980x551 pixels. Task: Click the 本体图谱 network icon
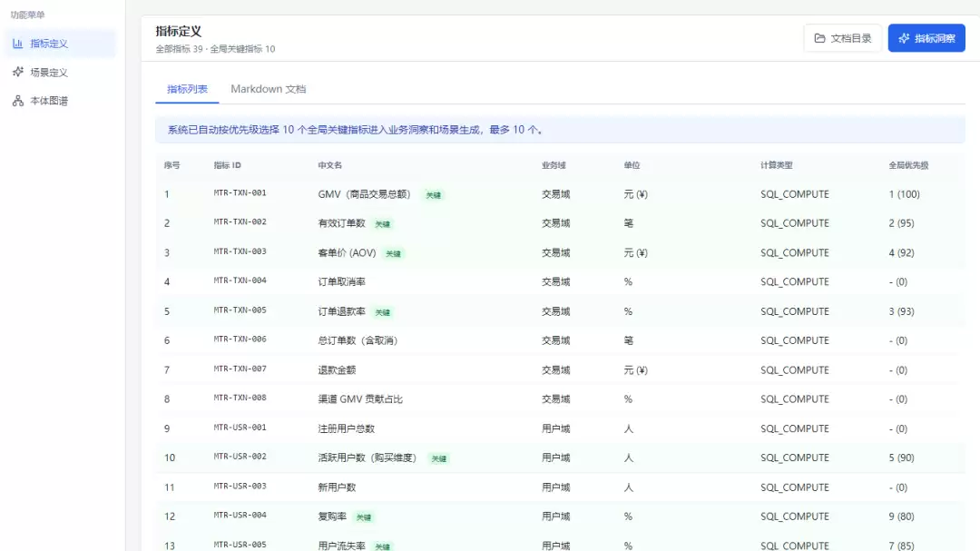pos(17,101)
